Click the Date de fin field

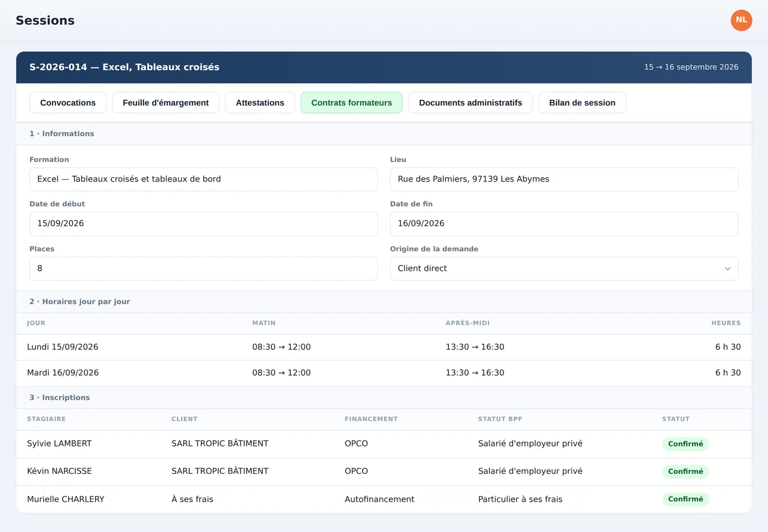pyautogui.click(x=564, y=224)
